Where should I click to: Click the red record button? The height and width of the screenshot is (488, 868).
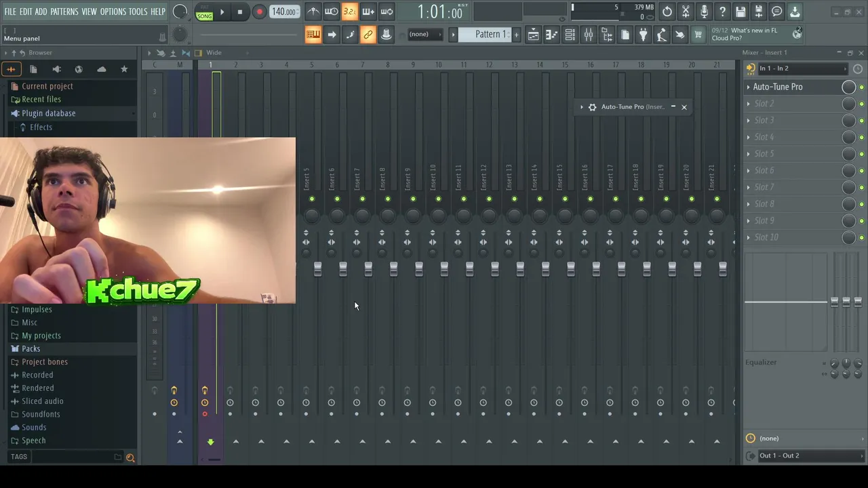click(x=259, y=12)
